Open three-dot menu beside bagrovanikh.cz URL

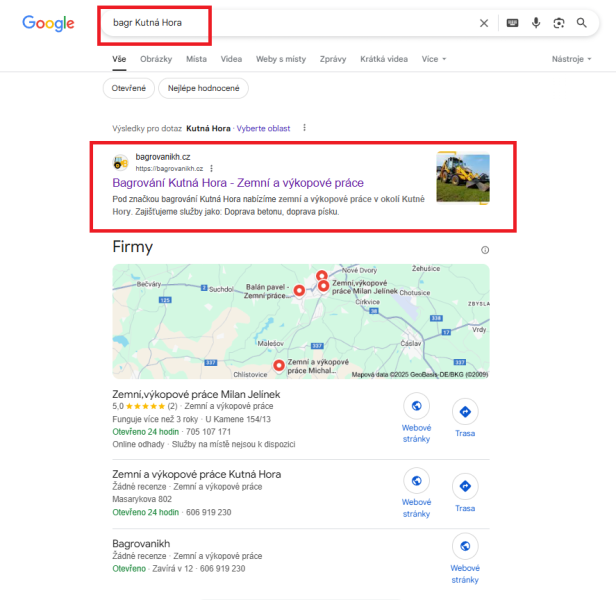coord(211,169)
